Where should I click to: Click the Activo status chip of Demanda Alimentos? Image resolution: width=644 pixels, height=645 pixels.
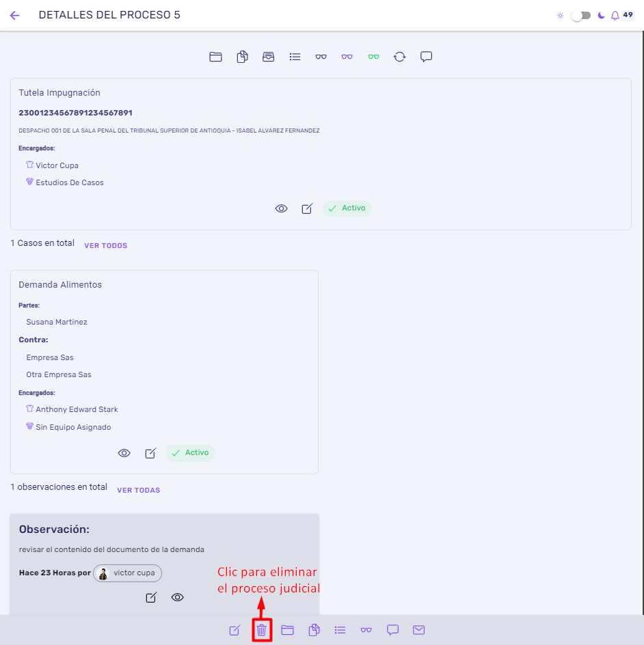point(190,453)
